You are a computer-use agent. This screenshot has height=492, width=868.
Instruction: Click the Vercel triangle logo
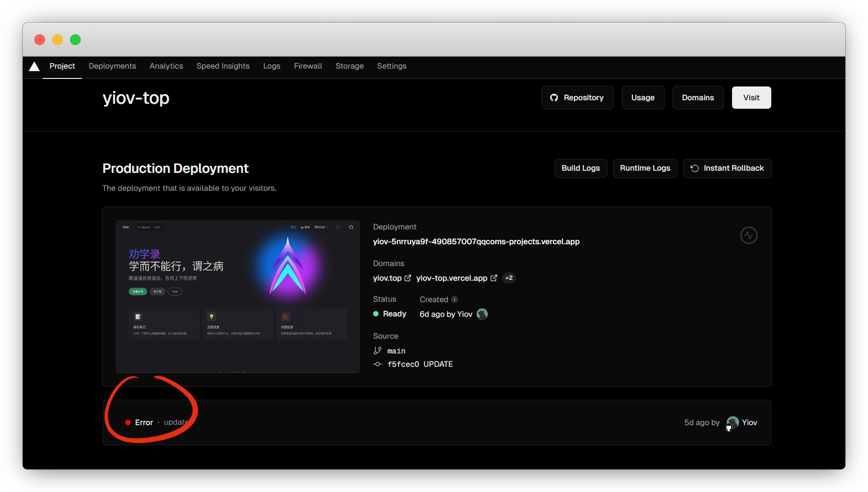tap(34, 66)
